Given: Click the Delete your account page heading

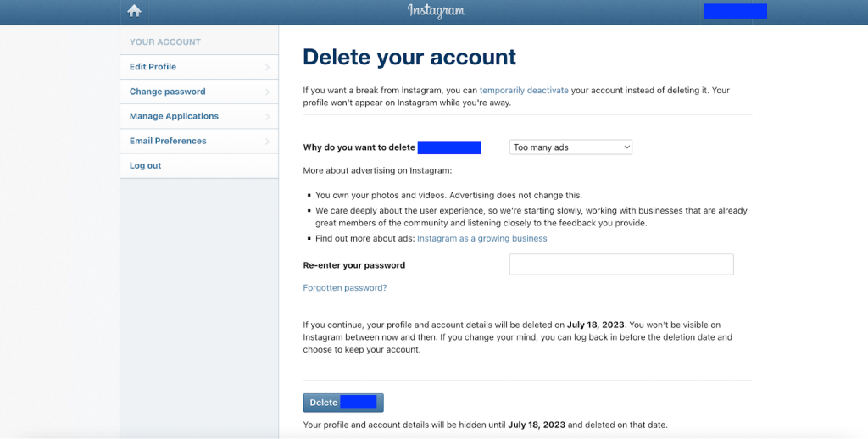Looking at the screenshot, I should pos(409,58).
